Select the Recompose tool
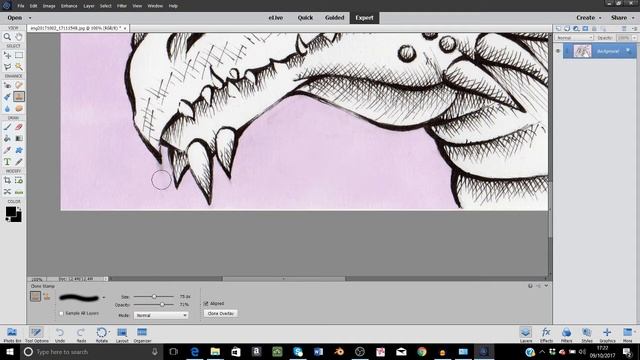Screen dimensions: 640x360 coord(19,180)
